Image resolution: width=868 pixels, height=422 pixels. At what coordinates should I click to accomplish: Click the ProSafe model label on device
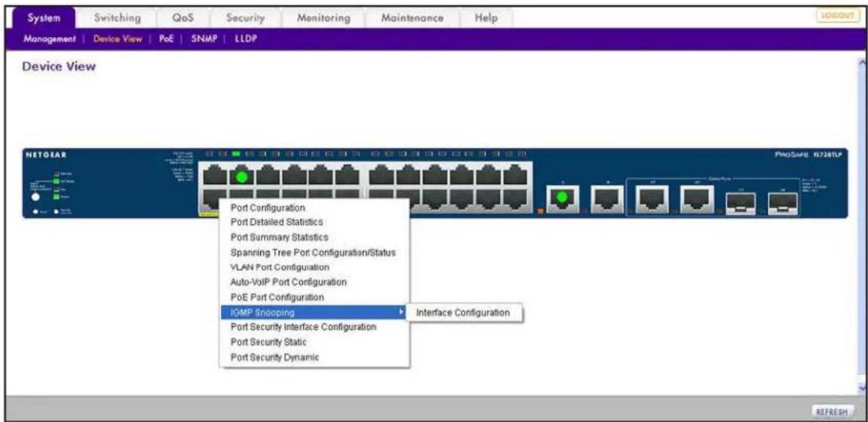[809, 155]
